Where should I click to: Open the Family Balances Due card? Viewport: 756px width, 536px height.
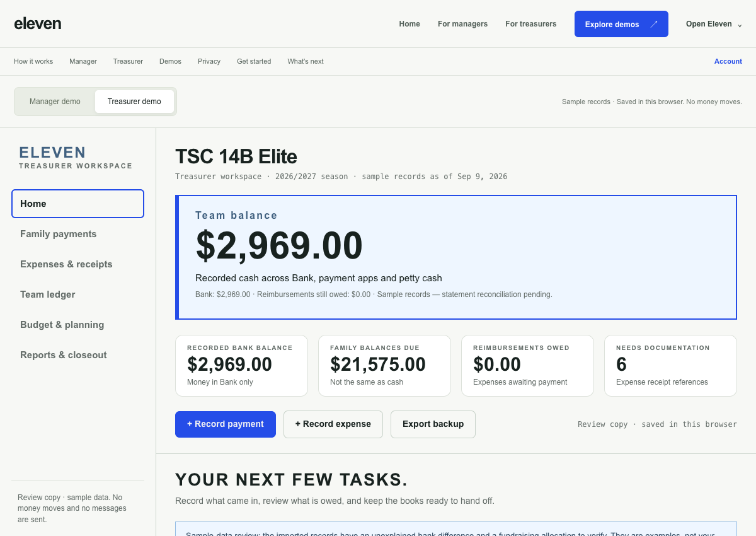[x=384, y=366]
